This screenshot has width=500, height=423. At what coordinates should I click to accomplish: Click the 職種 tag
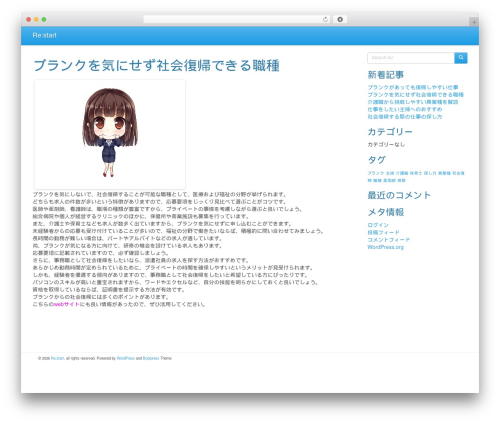tap(377, 180)
